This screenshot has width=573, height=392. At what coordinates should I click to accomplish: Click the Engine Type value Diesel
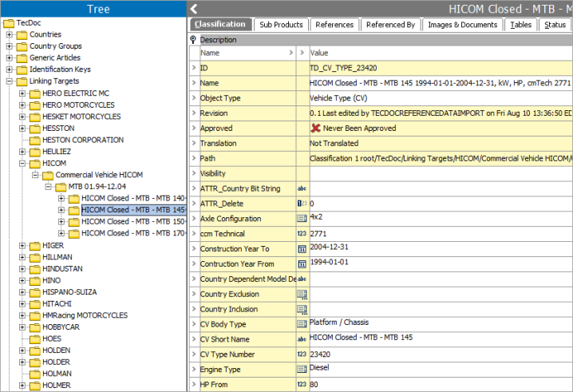tap(319, 367)
